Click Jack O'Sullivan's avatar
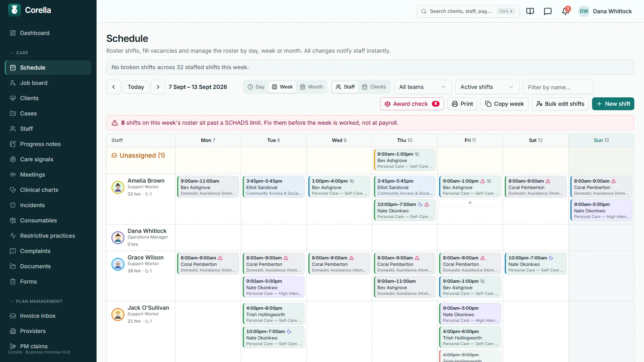Screen dimensions: 644x362 coord(118,315)
